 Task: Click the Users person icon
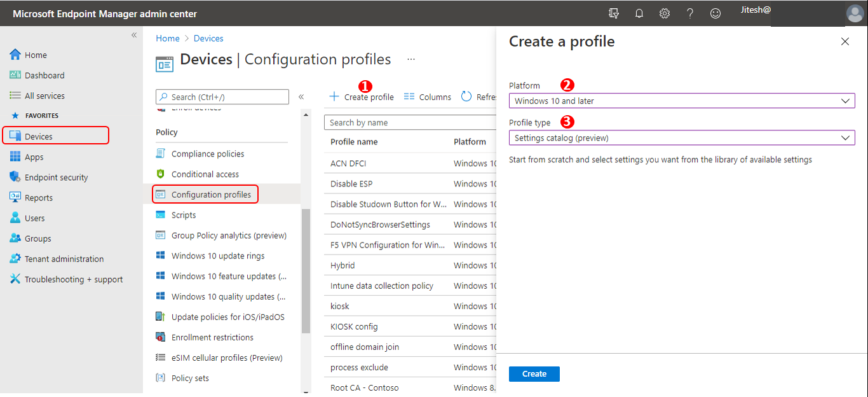[15, 218]
